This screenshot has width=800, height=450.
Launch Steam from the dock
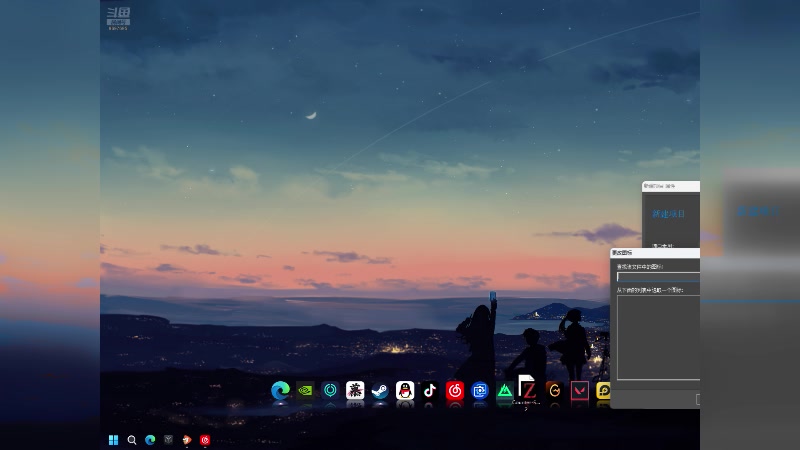click(x=380, y=391)
